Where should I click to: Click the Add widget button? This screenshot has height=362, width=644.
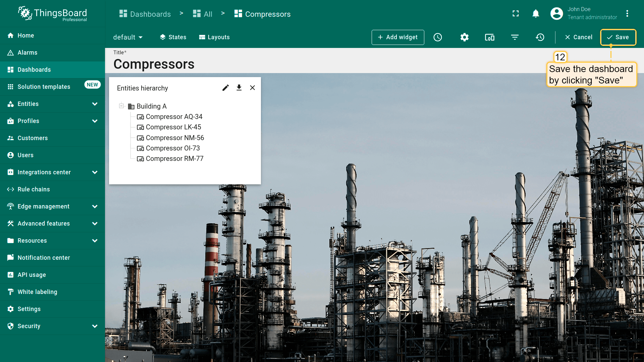pyautogui.click(x=397, y=37)
